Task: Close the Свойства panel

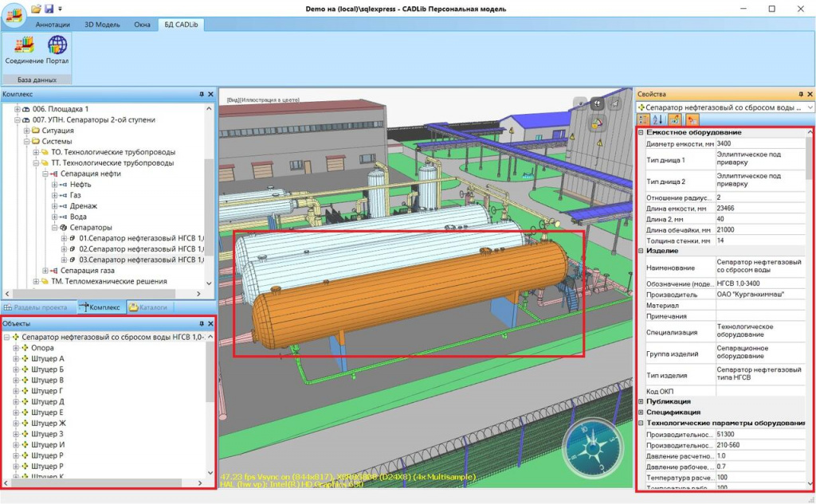Action: pyautogui.click(x=810, y=94)
